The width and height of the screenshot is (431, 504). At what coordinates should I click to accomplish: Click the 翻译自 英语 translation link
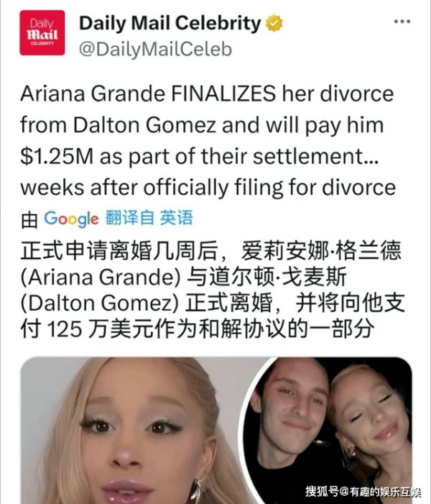149,218
